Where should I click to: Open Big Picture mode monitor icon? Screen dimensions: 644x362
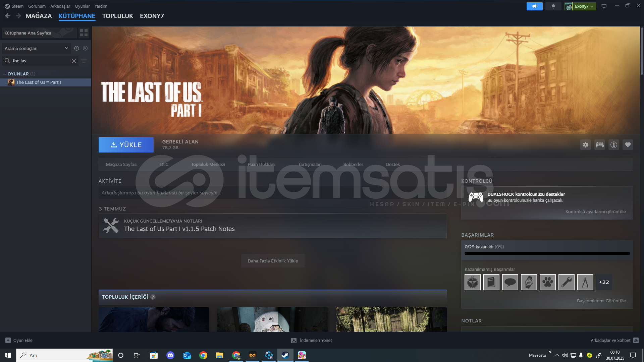(604, 6)
